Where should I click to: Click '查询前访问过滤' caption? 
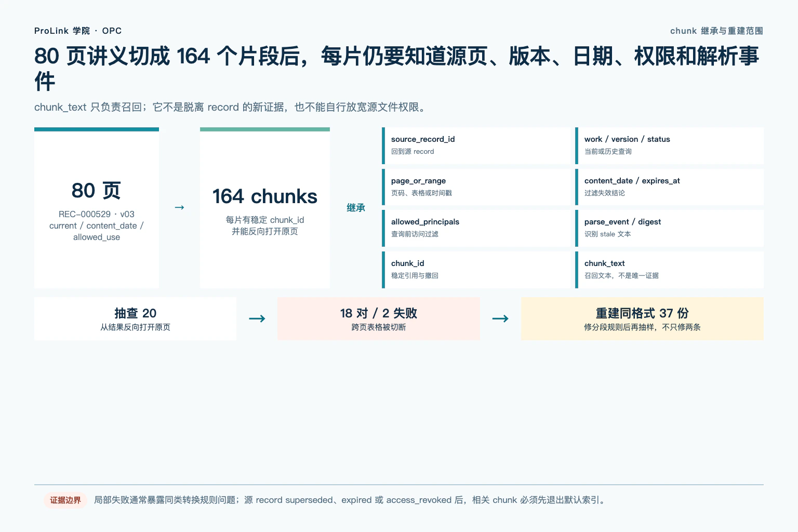415,234
